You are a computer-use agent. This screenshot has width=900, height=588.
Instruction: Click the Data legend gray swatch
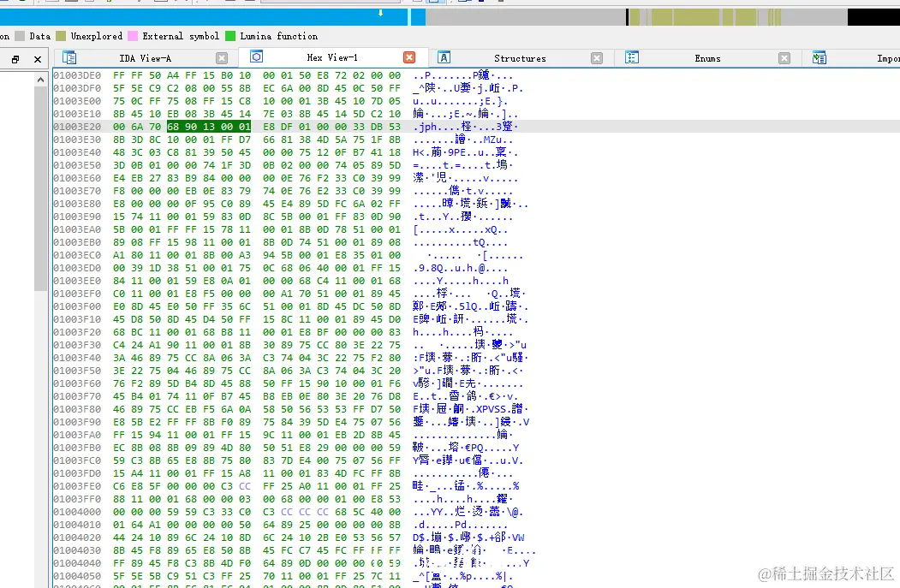20,36
